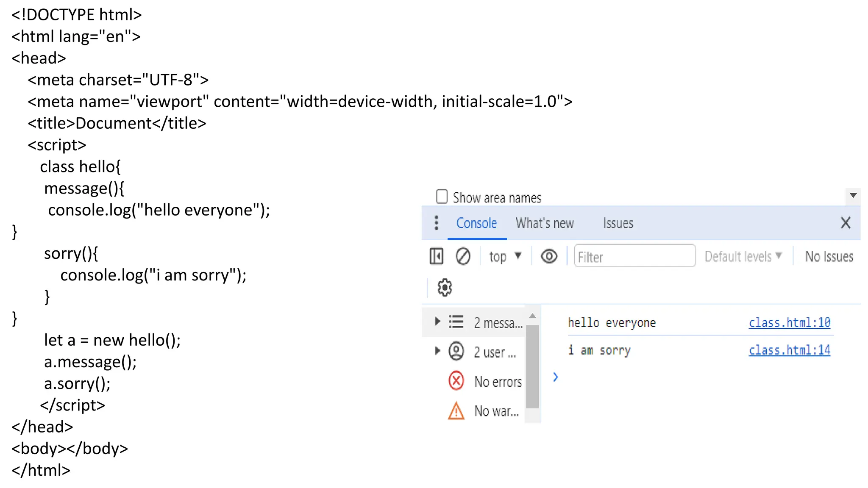Click the a.message(); code line
Viewport: 868px width, 488px height.
(x=90, y=362)
